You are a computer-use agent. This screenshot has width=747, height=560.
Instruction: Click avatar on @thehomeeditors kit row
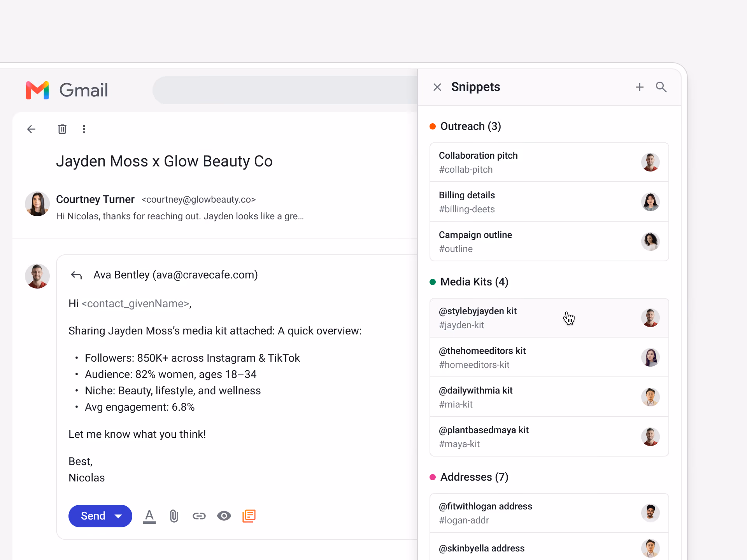pos(651,357)
